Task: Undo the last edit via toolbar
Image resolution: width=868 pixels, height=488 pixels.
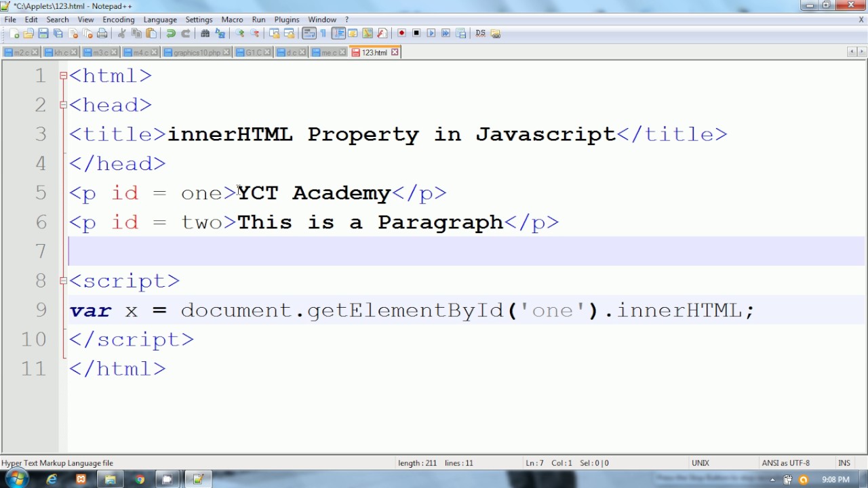Action: pos(171,33)
